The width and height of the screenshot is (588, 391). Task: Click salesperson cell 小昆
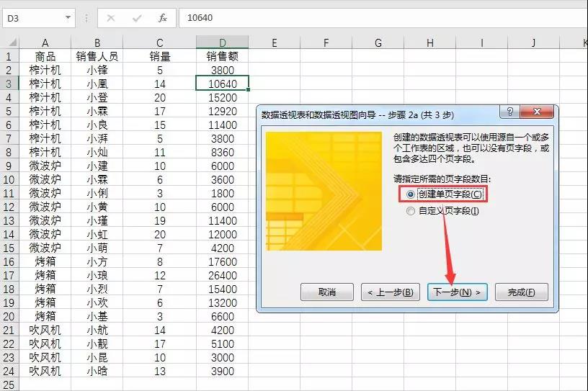click(x=97, y=357)
